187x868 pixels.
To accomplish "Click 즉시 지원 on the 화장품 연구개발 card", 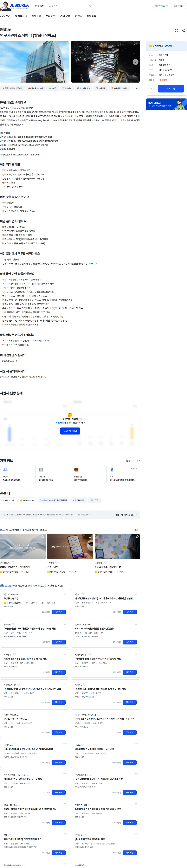I will [x=59, y=612].
